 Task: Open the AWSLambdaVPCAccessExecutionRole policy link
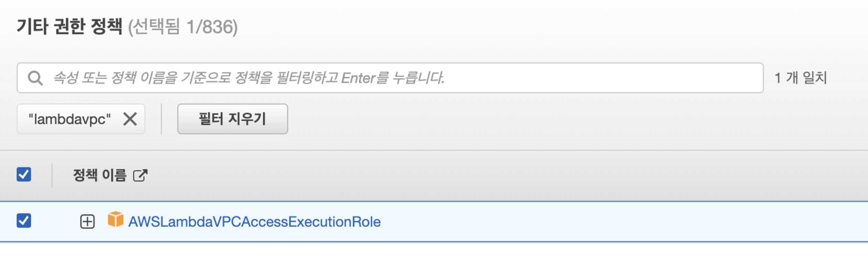(x=254, y=222)
